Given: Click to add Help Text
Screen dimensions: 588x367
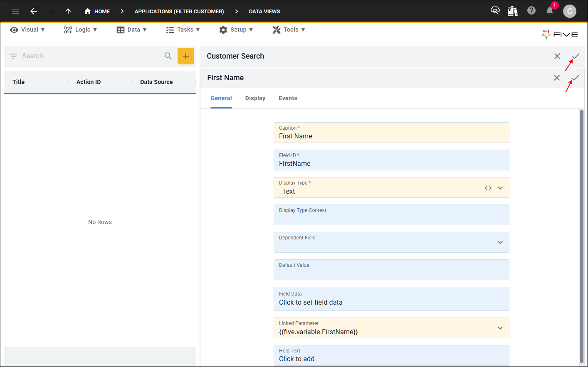Looking at the screenshot, I should (391, 355).
